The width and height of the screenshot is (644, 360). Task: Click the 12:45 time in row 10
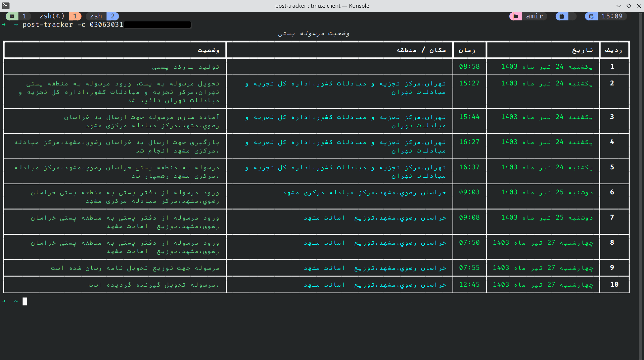click(x=469, y=284)
